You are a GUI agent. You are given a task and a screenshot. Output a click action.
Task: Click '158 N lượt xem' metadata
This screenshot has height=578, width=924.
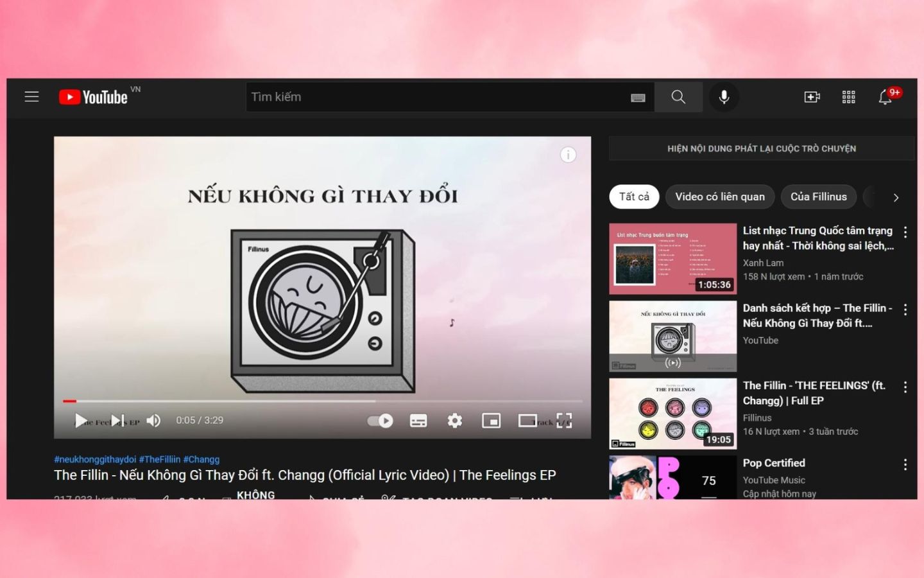click(774, 277)
